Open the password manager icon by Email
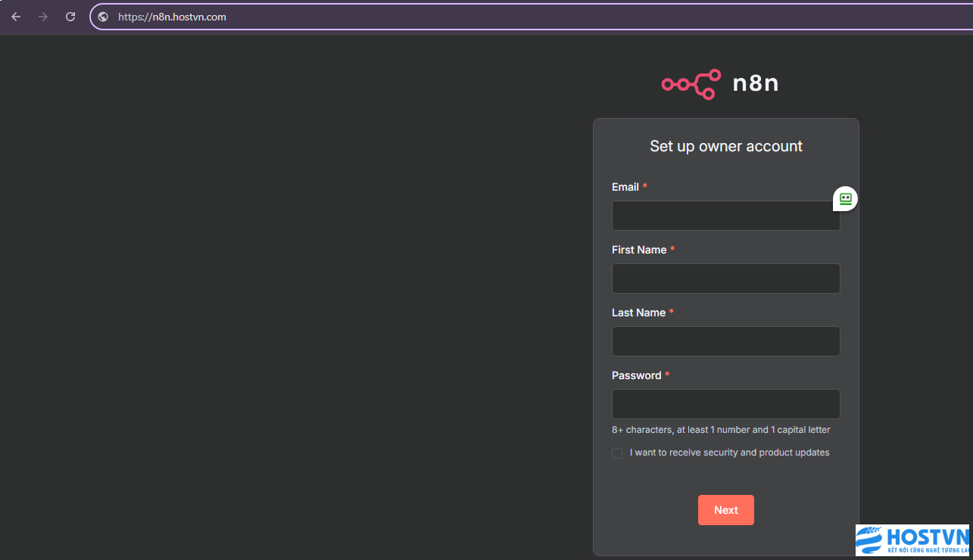Screen dimensions: 973x560 [846, 198]
